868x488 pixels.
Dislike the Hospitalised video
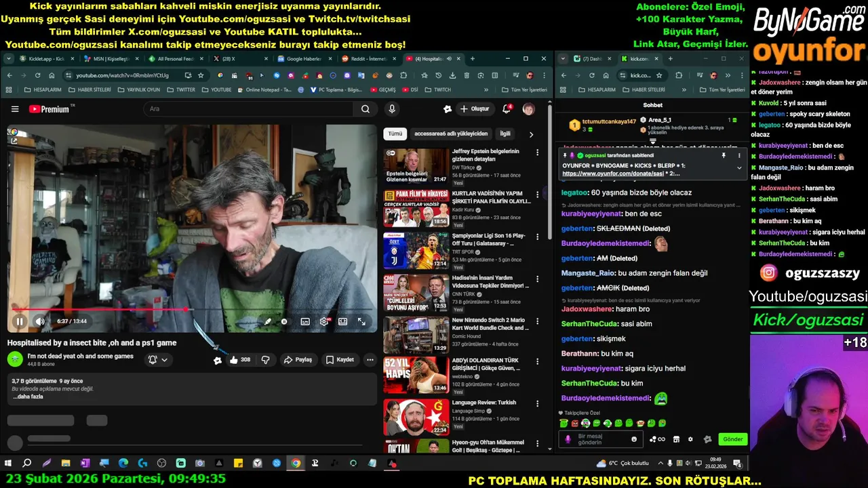point(266,360)
